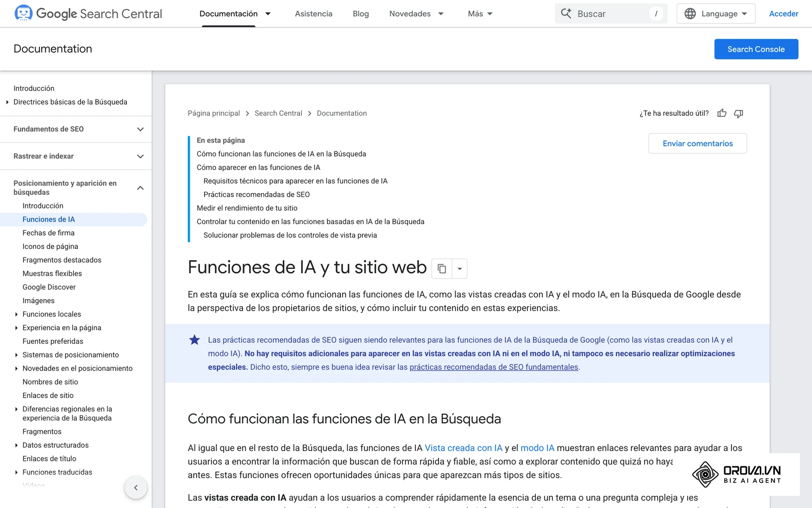Open Search Console button
This screenshot has height=508, width=812.
(x=756, y=49)
